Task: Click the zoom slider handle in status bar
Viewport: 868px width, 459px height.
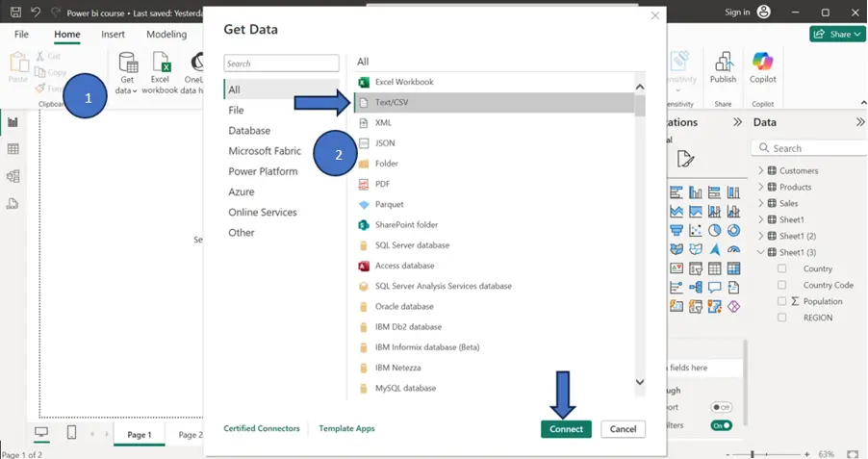Action: (752, 454)
